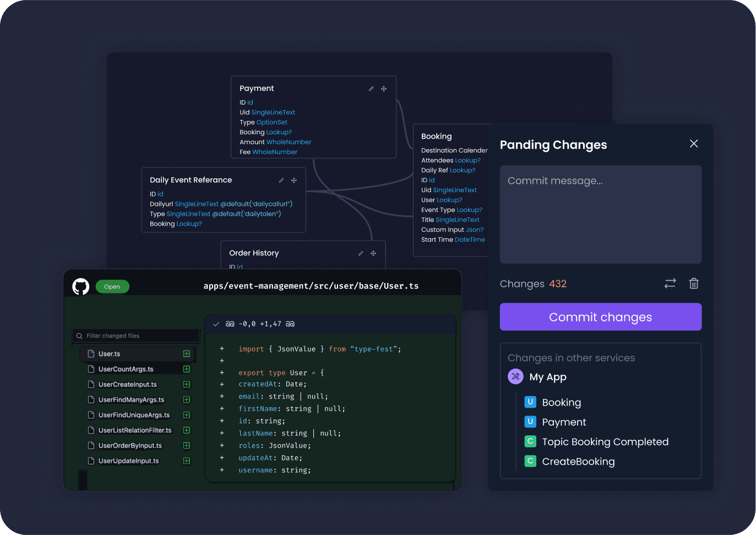Viewport: 756px width, 535px height.
Task: Click edit pencil on Order History card
Action: pyautogui.click(x=361, y=253)
